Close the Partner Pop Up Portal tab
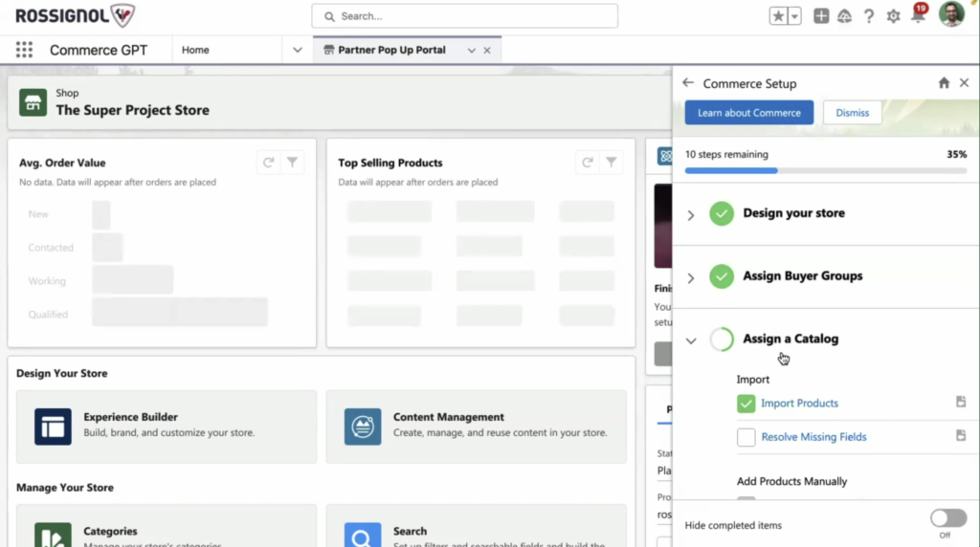The image size is (980, 547). tap(487, 51)
